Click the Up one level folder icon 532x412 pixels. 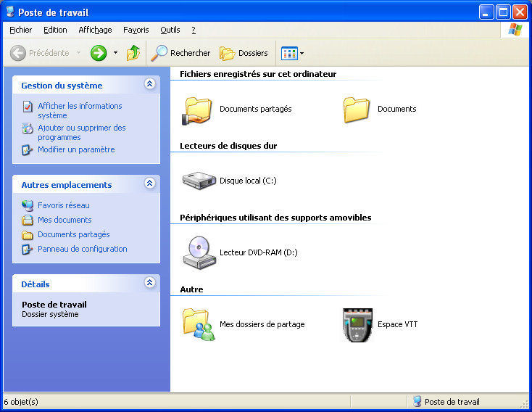(x=133, y=53)
